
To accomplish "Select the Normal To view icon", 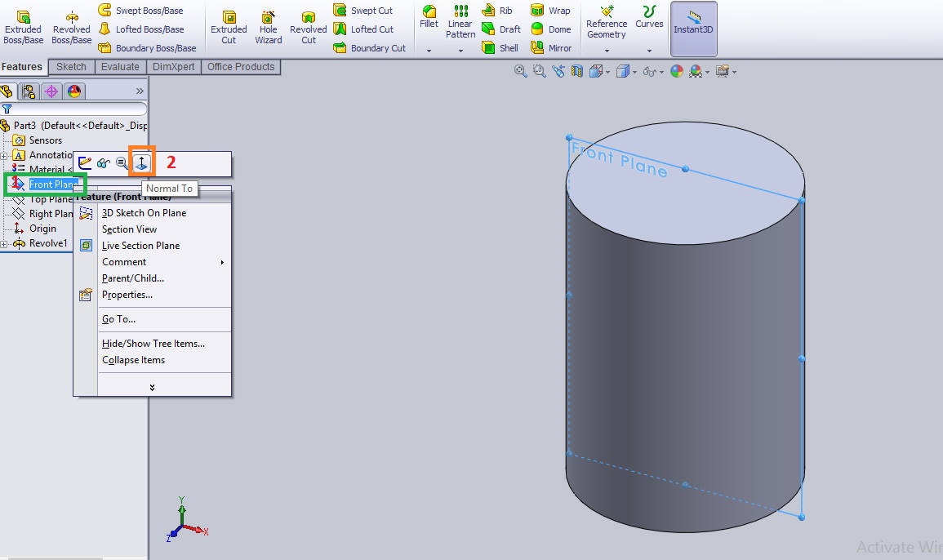I will pyautogui.click(x=141, y=162).
